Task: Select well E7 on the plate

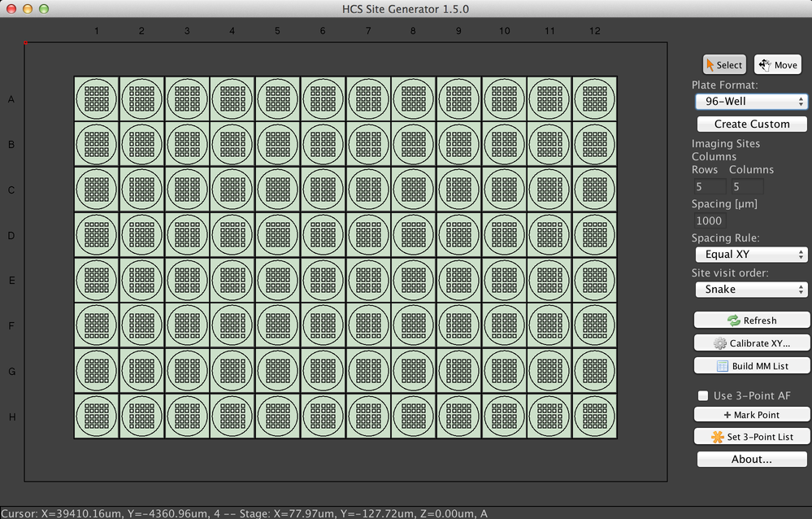Action: [x=368, y=281]
